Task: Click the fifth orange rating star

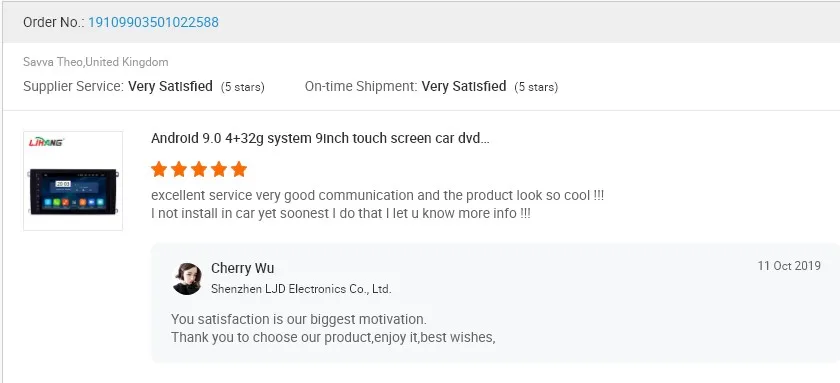Action: pos(239,169)
